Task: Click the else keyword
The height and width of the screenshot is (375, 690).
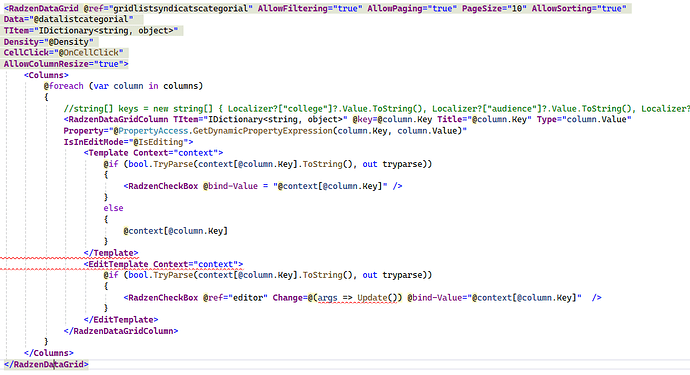Action: coord(113,208)
